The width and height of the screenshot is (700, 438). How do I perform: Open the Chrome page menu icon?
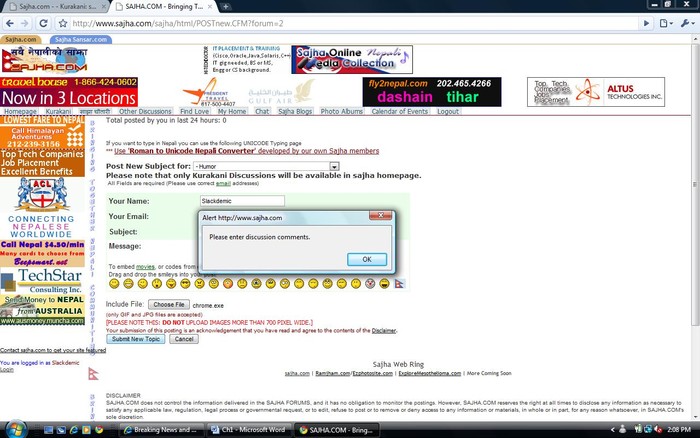(666, 22)
